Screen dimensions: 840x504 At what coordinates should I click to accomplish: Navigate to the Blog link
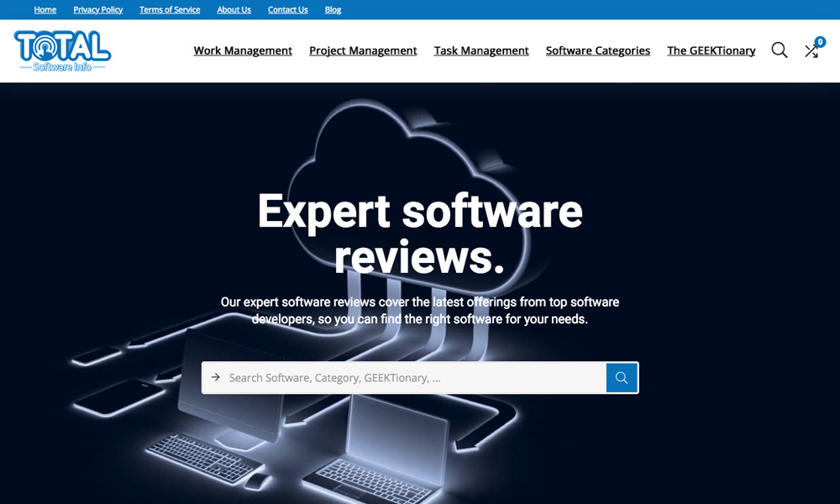tap(333, 10)
